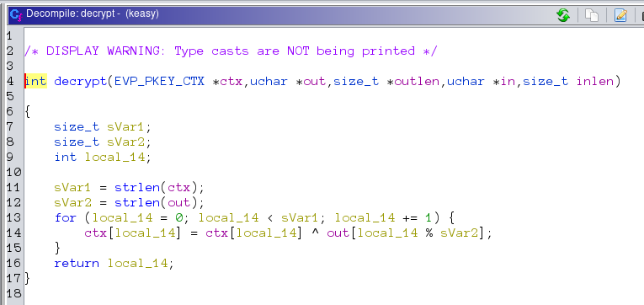Open the Export/edit pencil notepad icon
644x305 pixels.
tap(620, 15)
